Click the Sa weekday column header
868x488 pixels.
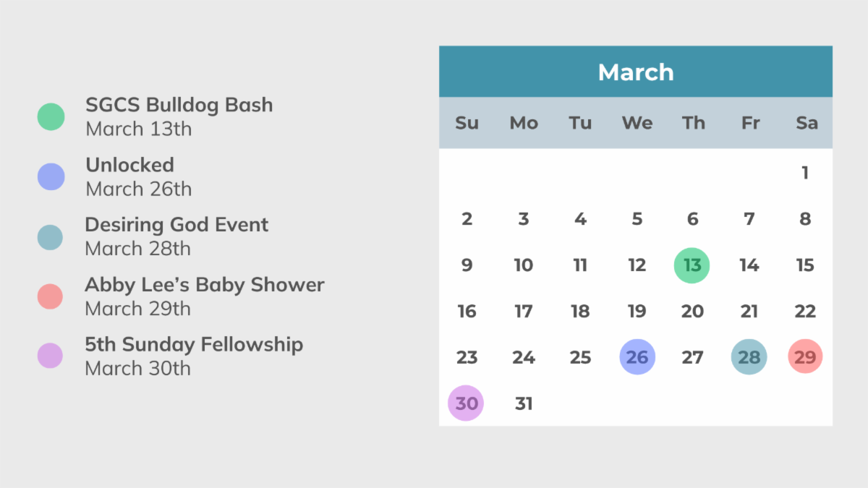pos(806,123)
